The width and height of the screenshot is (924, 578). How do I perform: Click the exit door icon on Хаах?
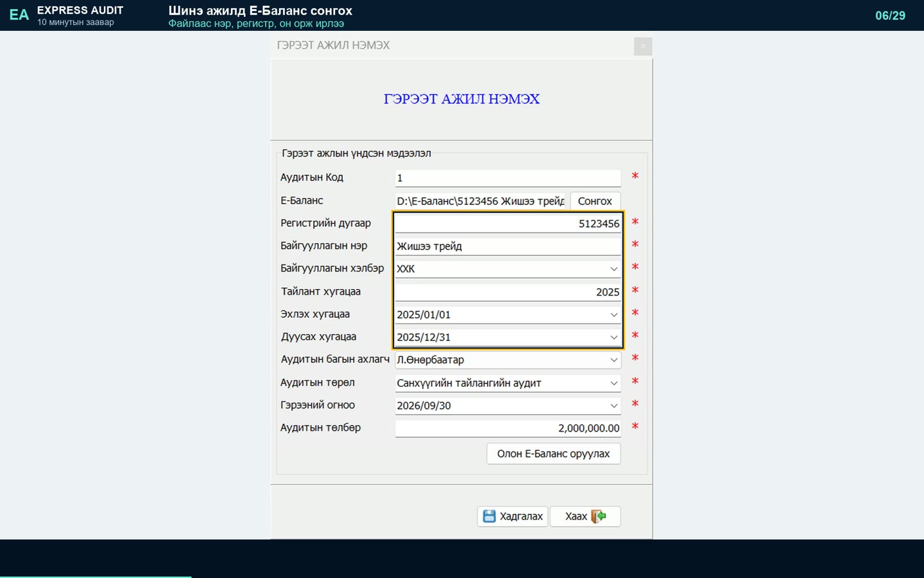click(599, 516)
